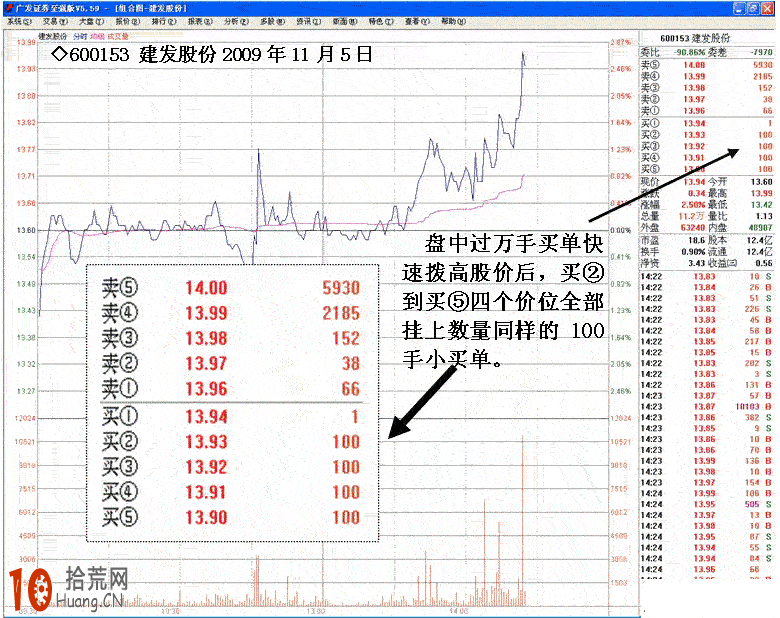Select the 202 S trade row

tap(707, 363)
